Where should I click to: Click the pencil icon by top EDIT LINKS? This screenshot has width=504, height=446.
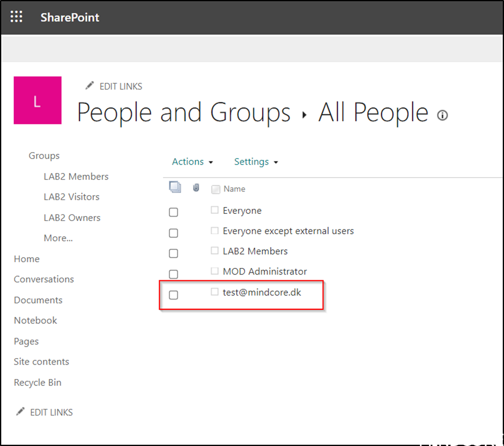click(x=90, y=85)
